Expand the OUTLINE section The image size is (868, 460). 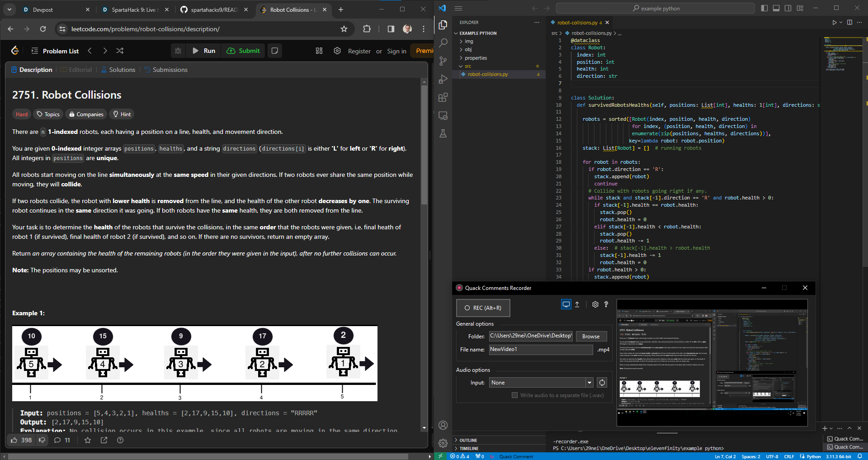468,440
